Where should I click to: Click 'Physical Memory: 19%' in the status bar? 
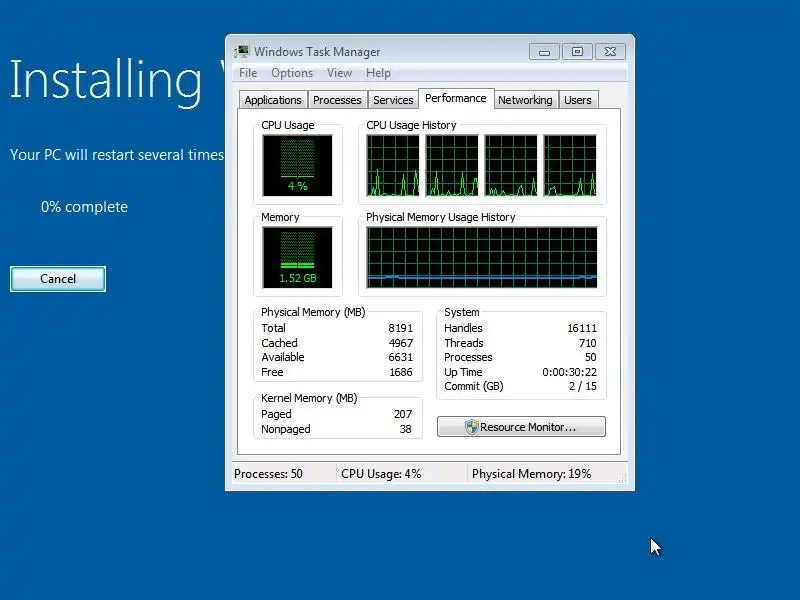[531, 474]
